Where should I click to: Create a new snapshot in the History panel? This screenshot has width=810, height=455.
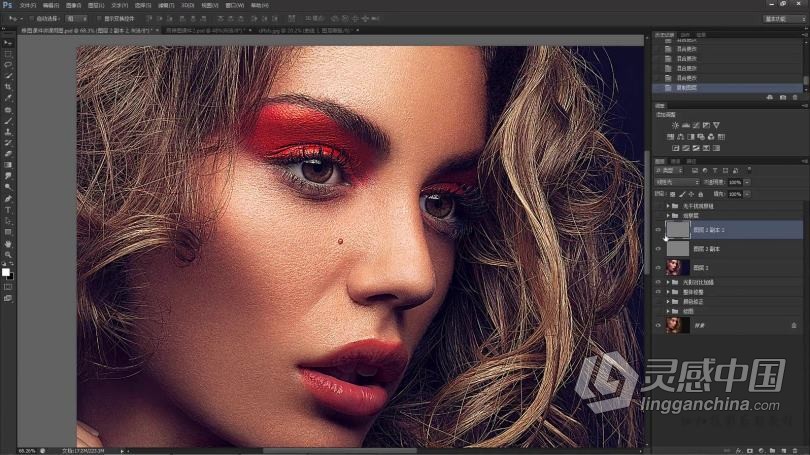pyautogui.click(x=783, y=97)
